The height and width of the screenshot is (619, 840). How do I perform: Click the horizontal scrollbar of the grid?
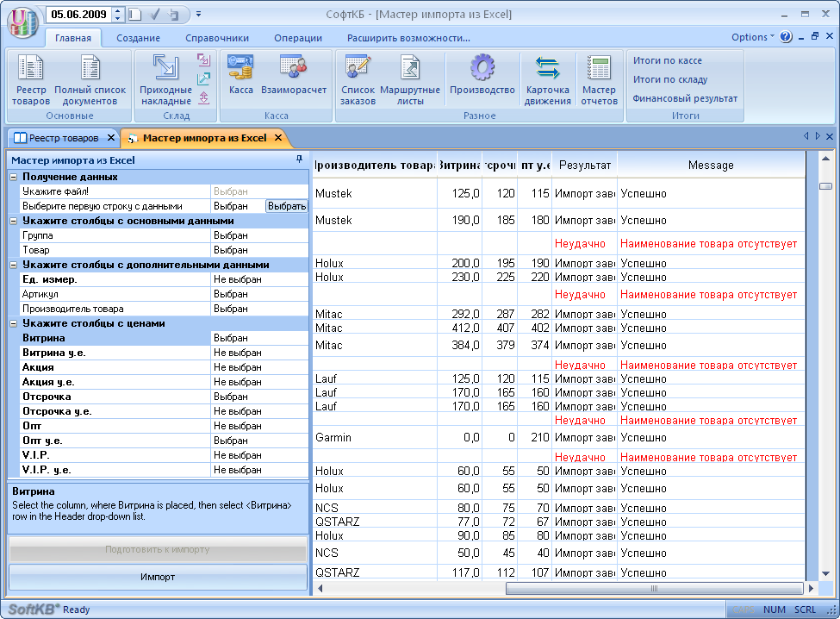point(654,589)
